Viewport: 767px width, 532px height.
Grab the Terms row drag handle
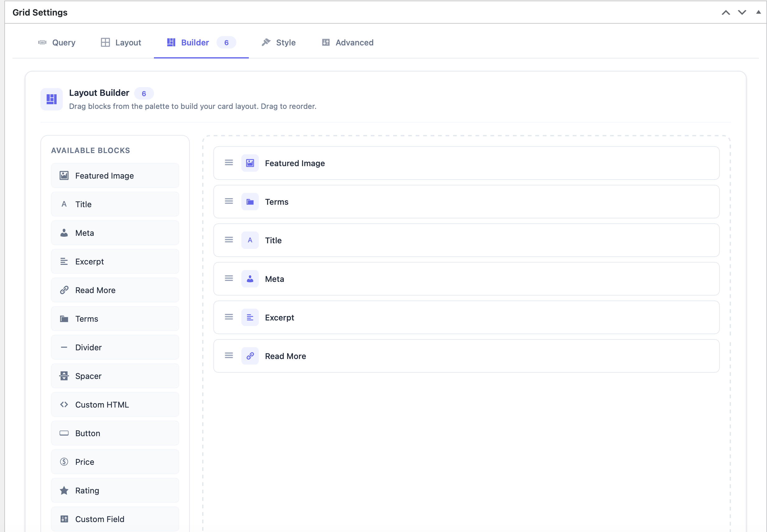coord(229,201)
